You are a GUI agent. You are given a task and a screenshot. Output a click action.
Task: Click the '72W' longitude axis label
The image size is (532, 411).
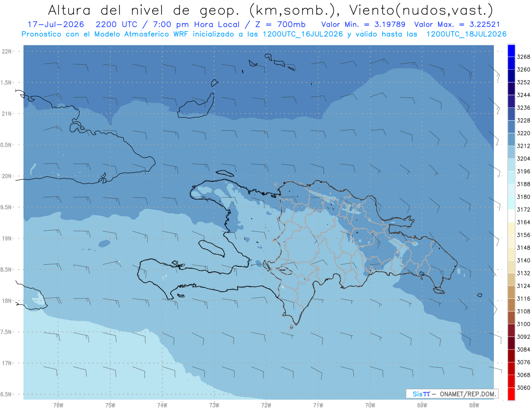coord(266,405)
